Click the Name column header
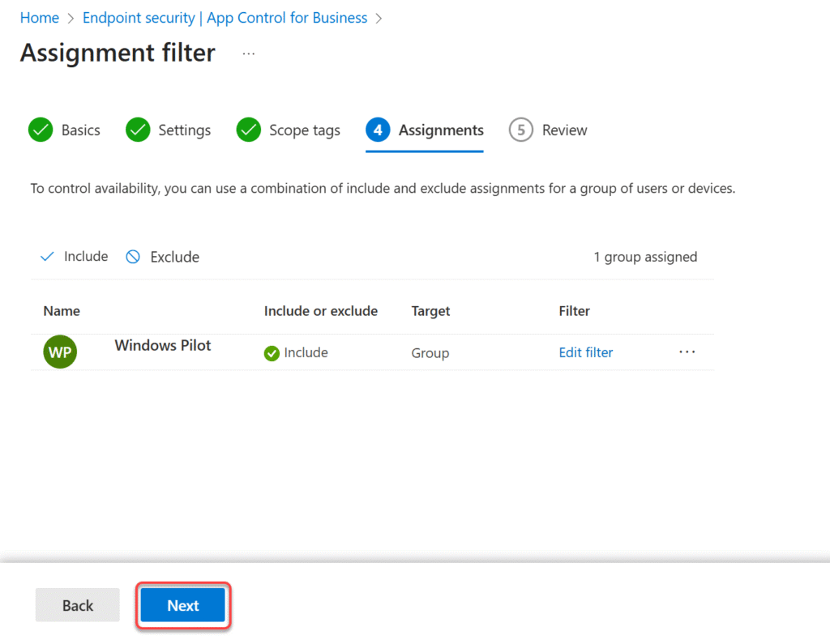The width and height of the screenshot is (830, 644). 62,311
